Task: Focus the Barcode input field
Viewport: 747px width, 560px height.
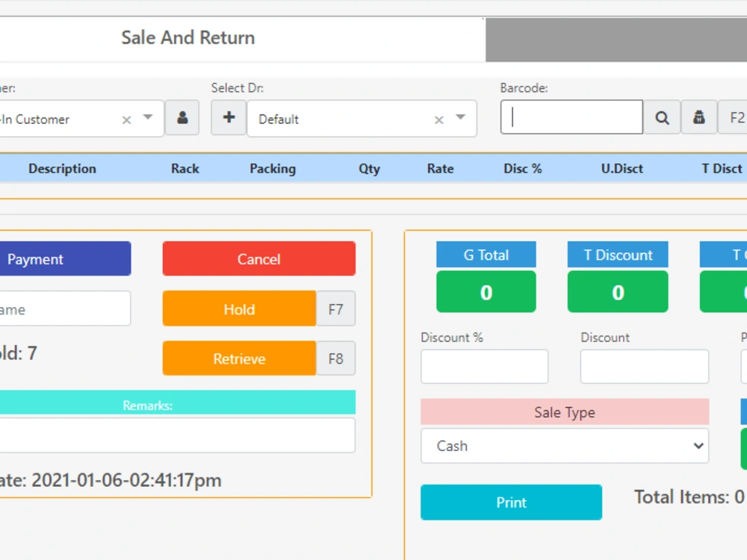Action: tap(571, 117)
